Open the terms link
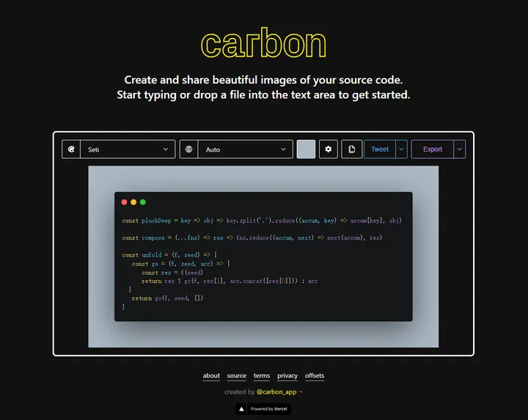Viewport: 528px width, 420px height. (262, 375)
